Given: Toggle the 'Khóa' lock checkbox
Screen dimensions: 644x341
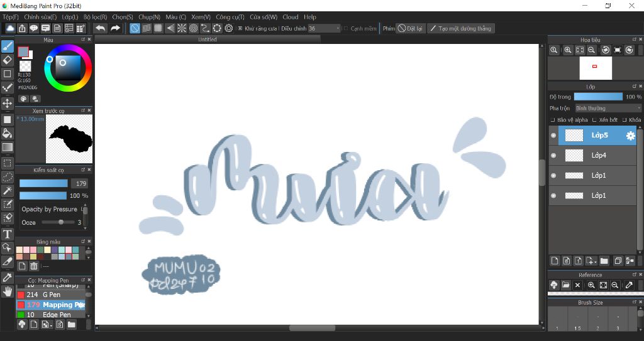Looking at the screenshot, I should pyautogui.click(x=625, y=120).
